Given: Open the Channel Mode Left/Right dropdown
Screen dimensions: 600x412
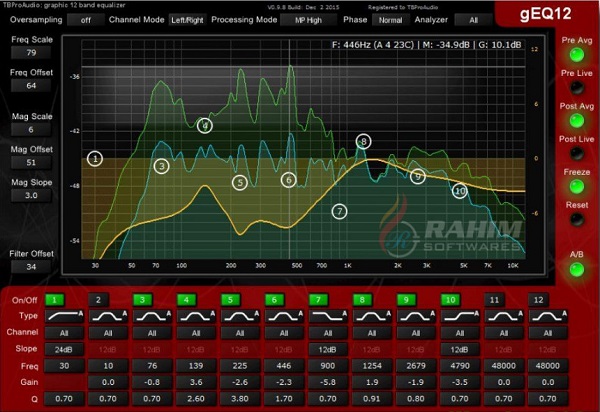Looking at the screenshot, I should (x=187, y=20).
